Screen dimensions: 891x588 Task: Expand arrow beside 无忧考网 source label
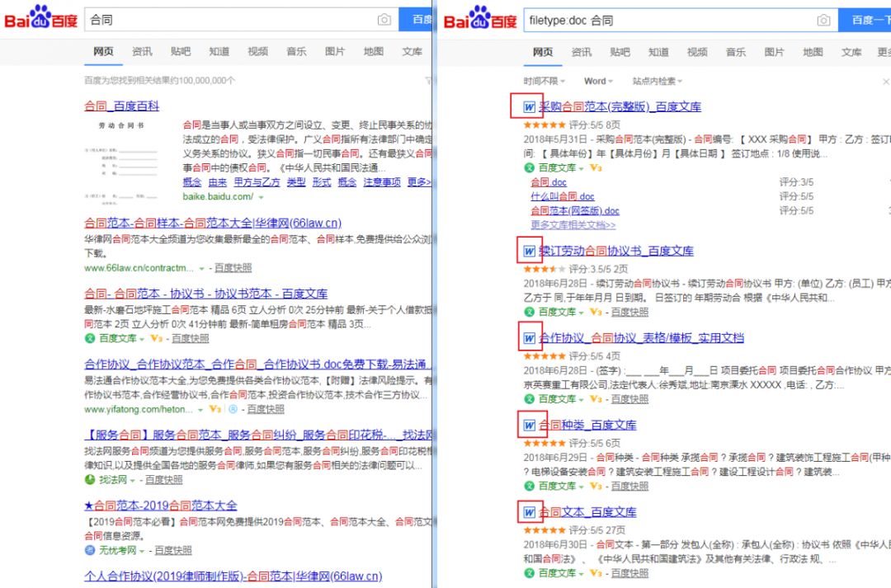coord(142,551)
